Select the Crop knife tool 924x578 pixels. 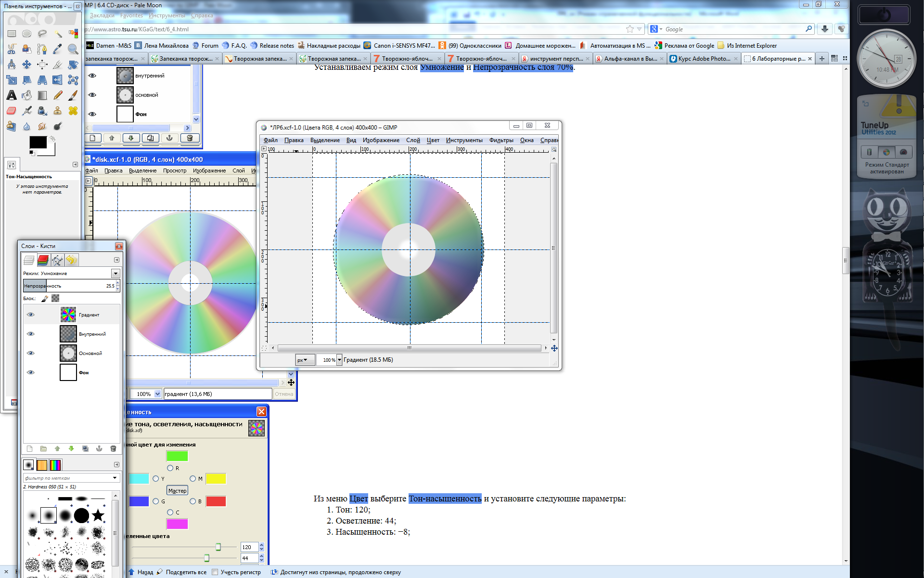[x=58, y=65]
